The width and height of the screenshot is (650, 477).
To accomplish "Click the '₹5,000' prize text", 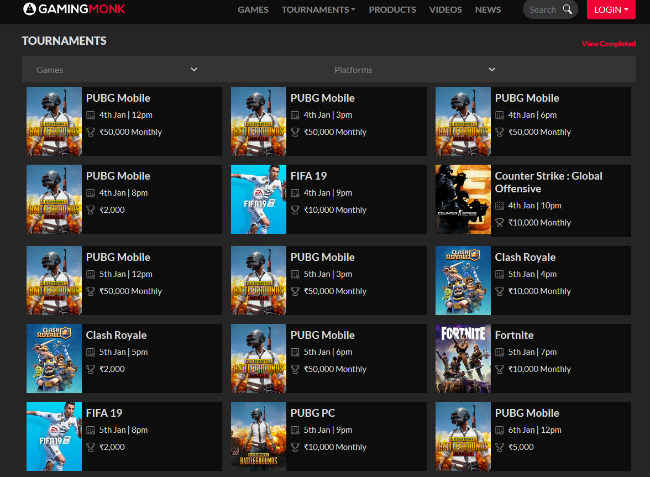I will pyautogui.click(x=521, y=447).
